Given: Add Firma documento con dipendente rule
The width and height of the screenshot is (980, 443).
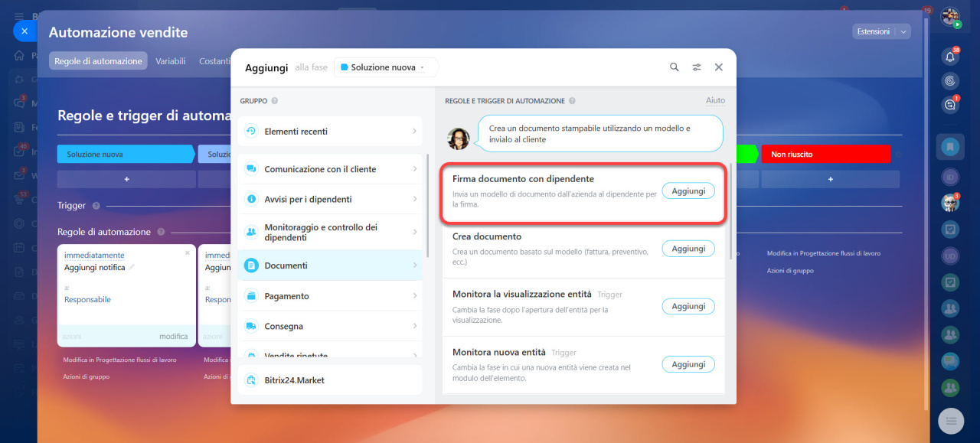Looking at the screenshot, I should pyautogui.click(x=688, y=191).
